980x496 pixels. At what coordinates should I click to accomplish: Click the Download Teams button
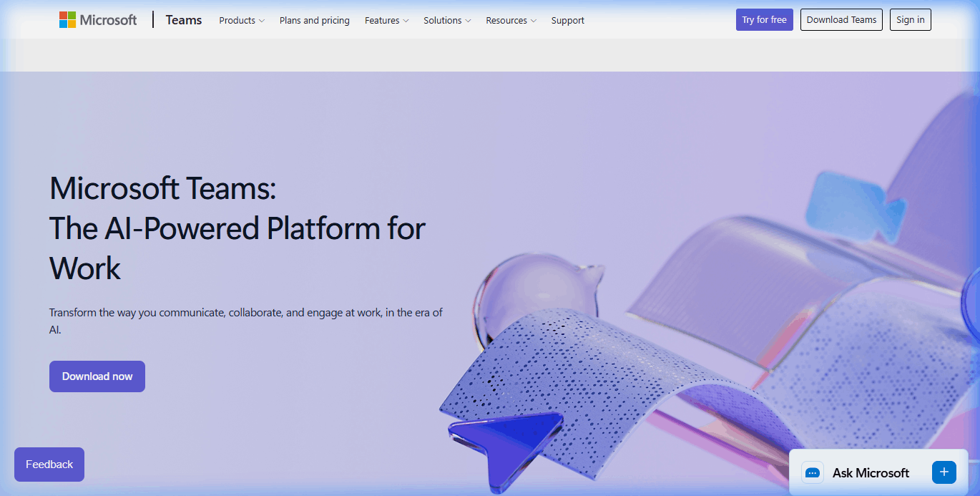pos(841,20)
